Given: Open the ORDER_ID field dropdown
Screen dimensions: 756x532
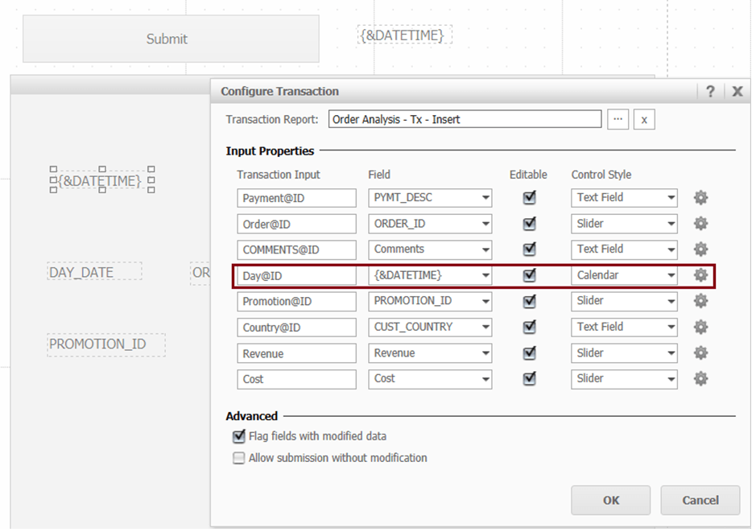Looking at the screenshot, I should pos(430,224).
